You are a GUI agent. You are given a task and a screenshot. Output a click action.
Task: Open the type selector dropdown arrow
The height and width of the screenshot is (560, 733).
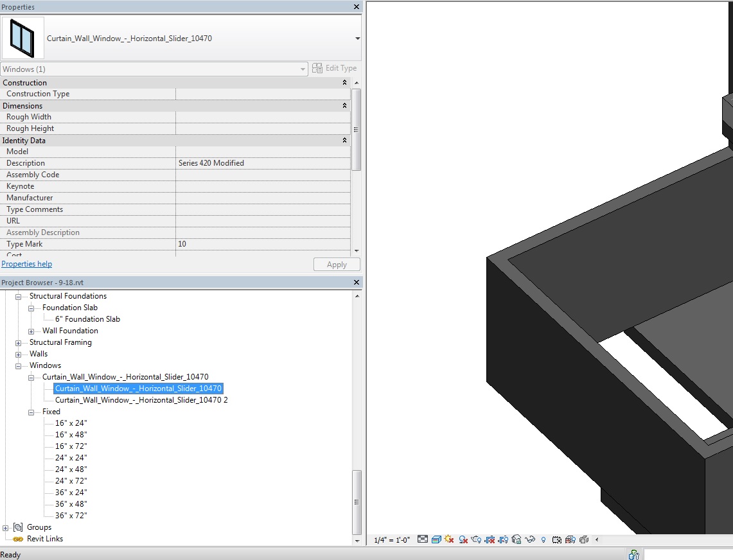(x=357, y=39)
